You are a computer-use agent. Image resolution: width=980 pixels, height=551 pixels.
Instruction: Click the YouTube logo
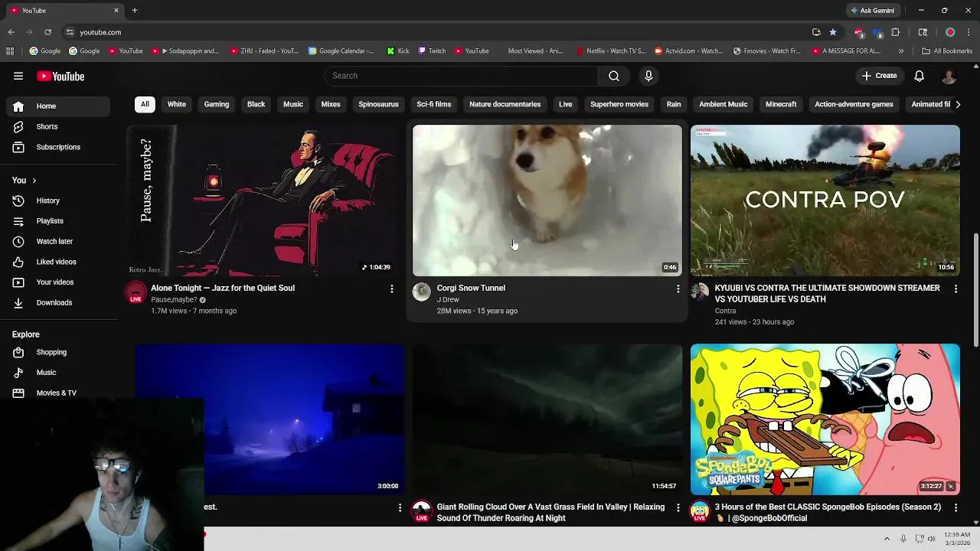[60, 77]
